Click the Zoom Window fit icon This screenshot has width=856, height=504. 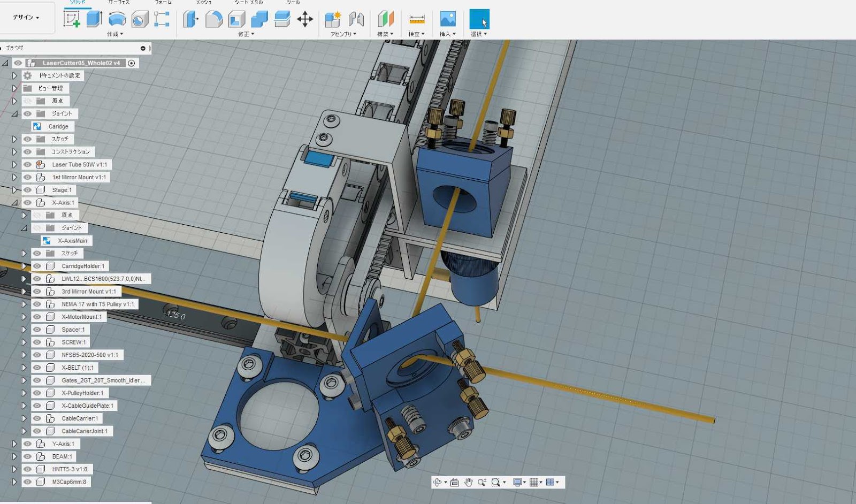(496, 482)
